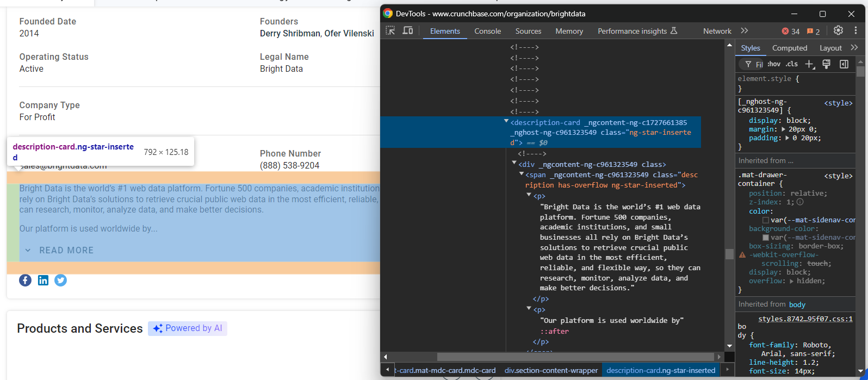
Task: Show more DevTools panel tabs chevron
Action: [745, 30]
